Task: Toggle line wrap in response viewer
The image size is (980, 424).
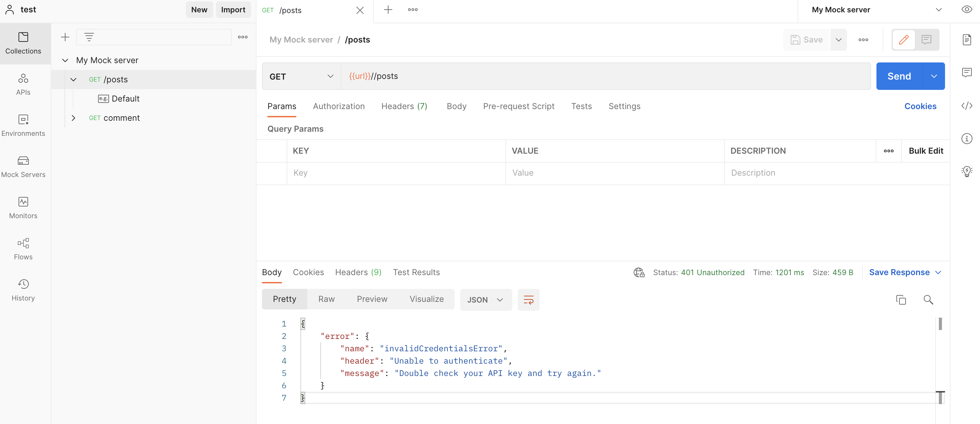Action: click(528, 299)
